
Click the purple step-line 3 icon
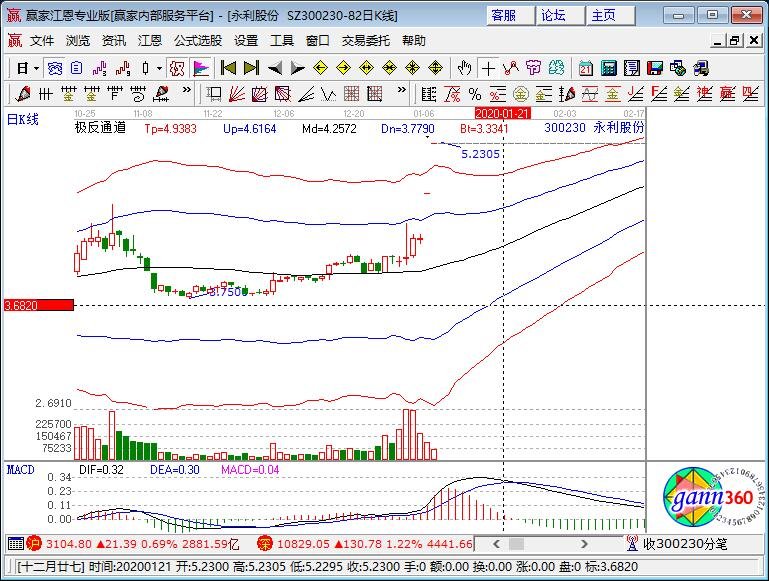pos(100,68)
